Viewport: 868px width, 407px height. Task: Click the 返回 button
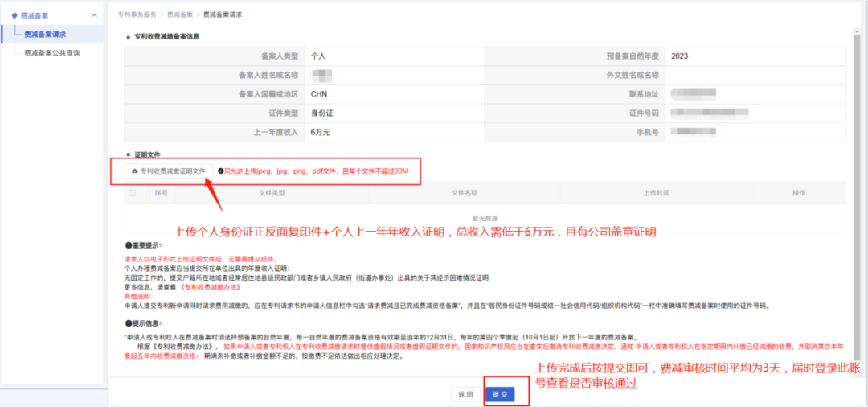coord(465,394)
